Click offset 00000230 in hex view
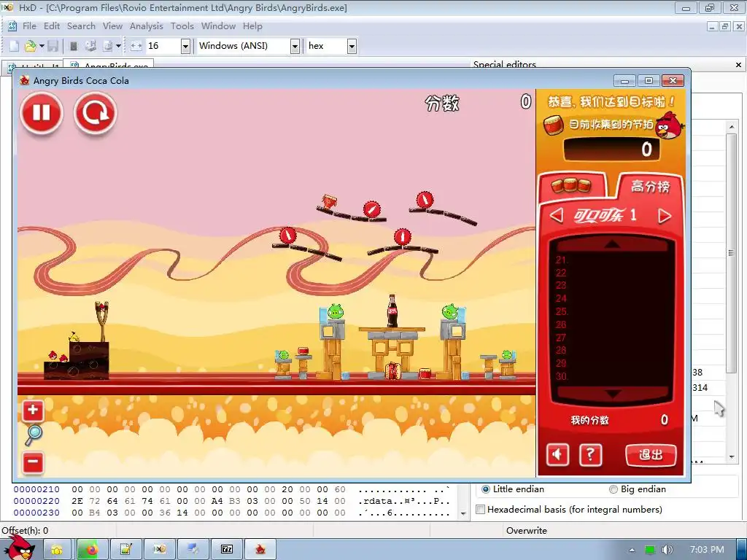The width and height of the screenshot is (747, 560). pyautogui.click(x=36, y=513)
